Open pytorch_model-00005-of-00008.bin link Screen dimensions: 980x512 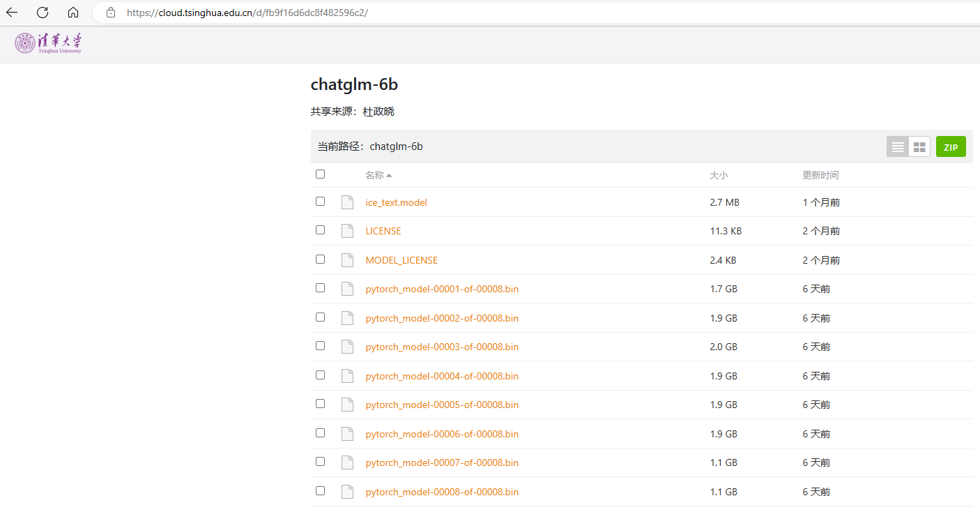point(442,405)
